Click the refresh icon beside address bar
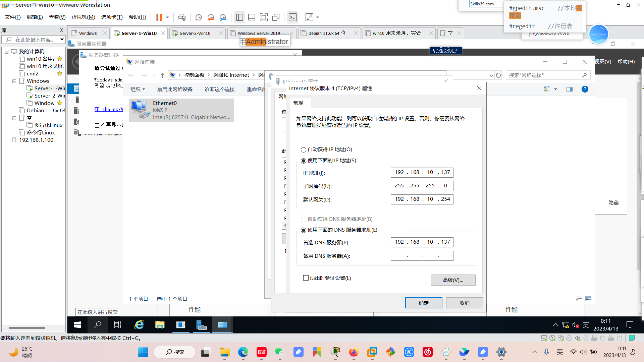 click(498, 75)
